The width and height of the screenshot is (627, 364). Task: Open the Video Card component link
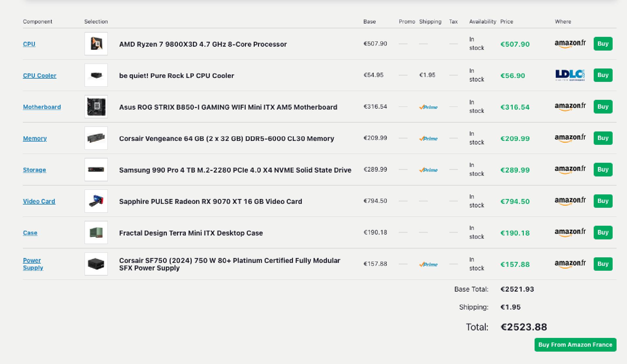39,202
